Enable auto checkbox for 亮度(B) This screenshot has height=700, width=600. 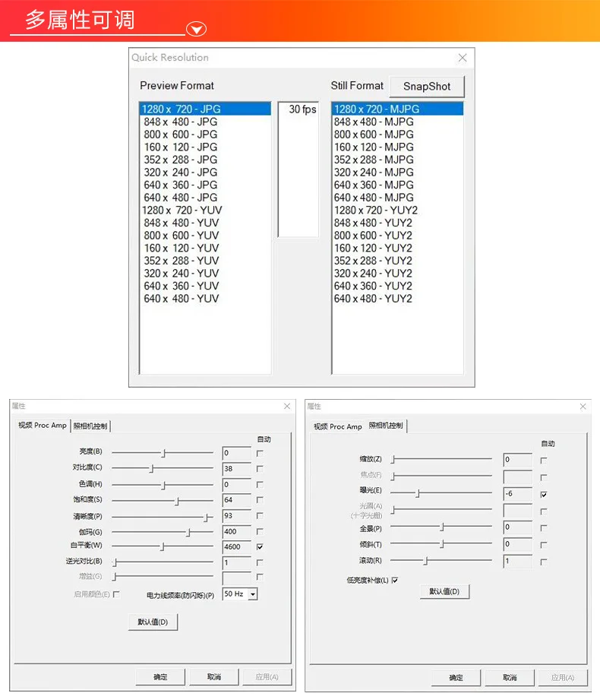pyautogui.click(x=260, y=453)
